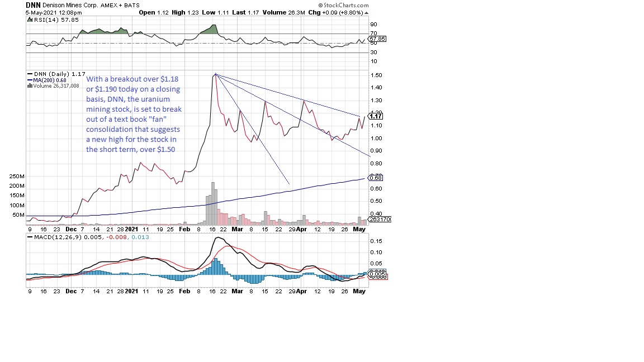Viewport: 644px width, 362px height.
Task: Click the 0.68 moving average price tag
Action: point(376,178)
